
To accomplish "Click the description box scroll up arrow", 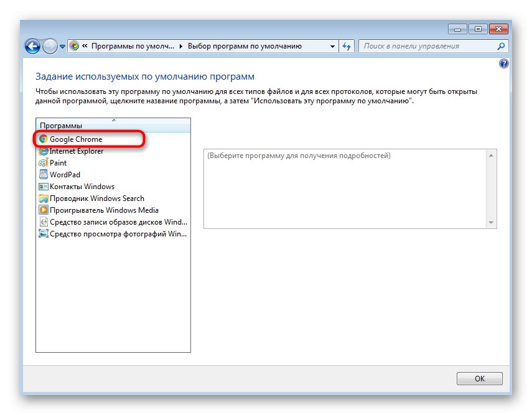I will pyautogui.click(x=491, y=156).
